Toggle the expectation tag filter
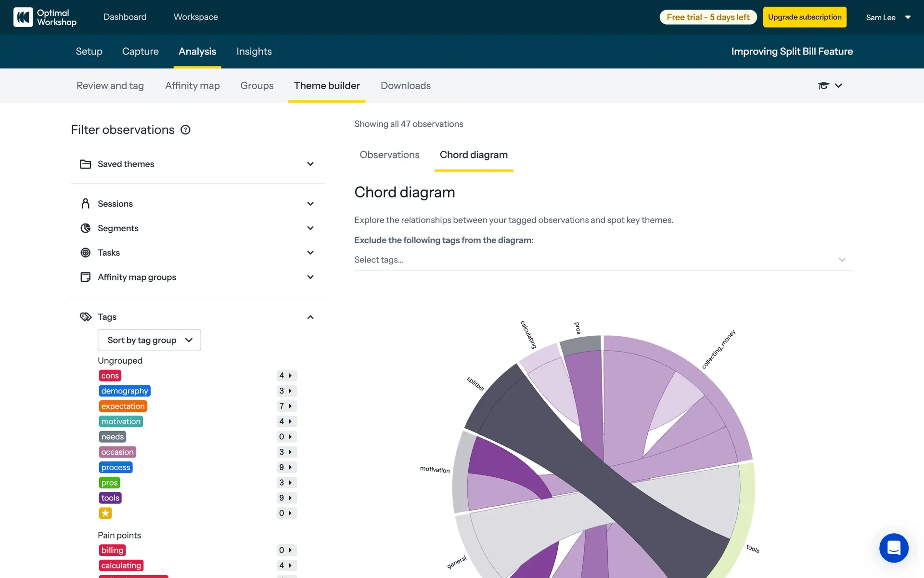Viewport: 924px width, 578px height. [x=123, y=406]
